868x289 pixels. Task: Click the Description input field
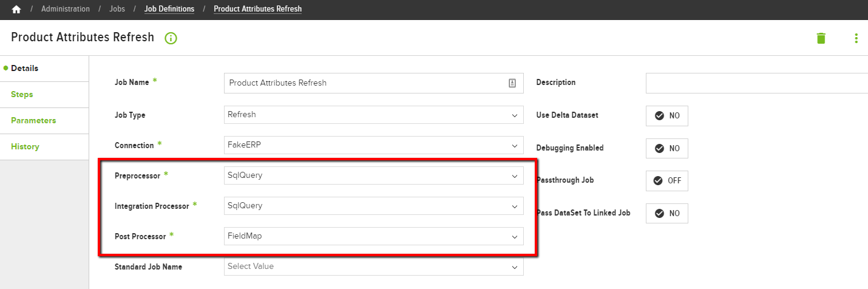click(x=757, y=83)
